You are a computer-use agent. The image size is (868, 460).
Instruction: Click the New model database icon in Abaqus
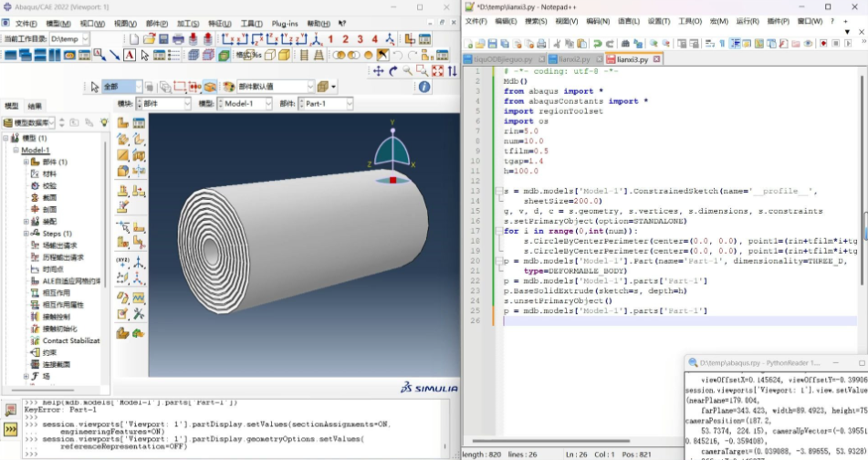tap(134, 39)
